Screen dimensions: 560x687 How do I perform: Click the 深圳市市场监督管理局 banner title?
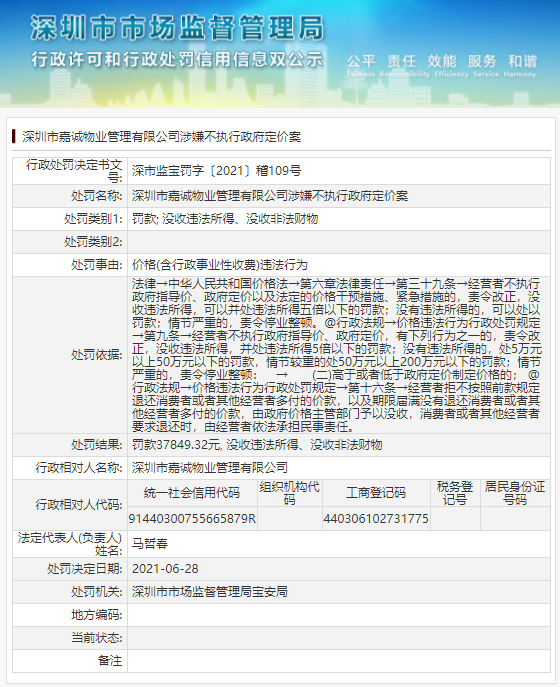click(x=177, y=28)
